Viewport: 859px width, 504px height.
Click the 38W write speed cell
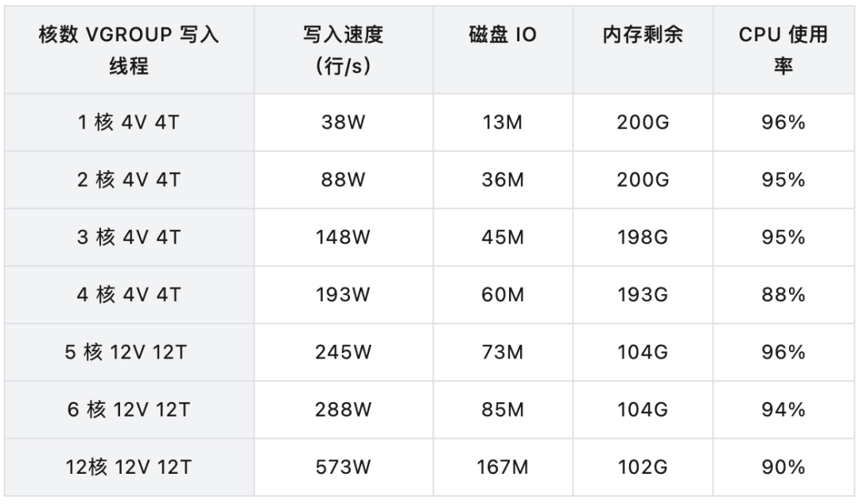(343, 122)
